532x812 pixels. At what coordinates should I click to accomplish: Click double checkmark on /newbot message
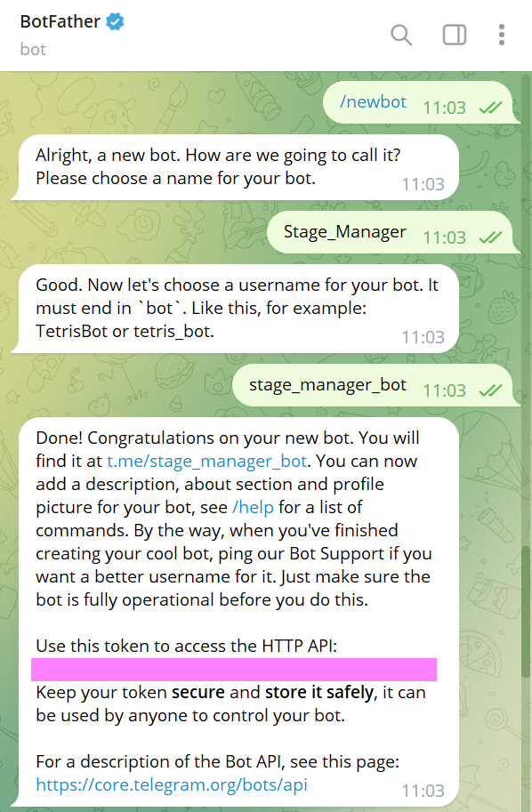click(490, 108)
